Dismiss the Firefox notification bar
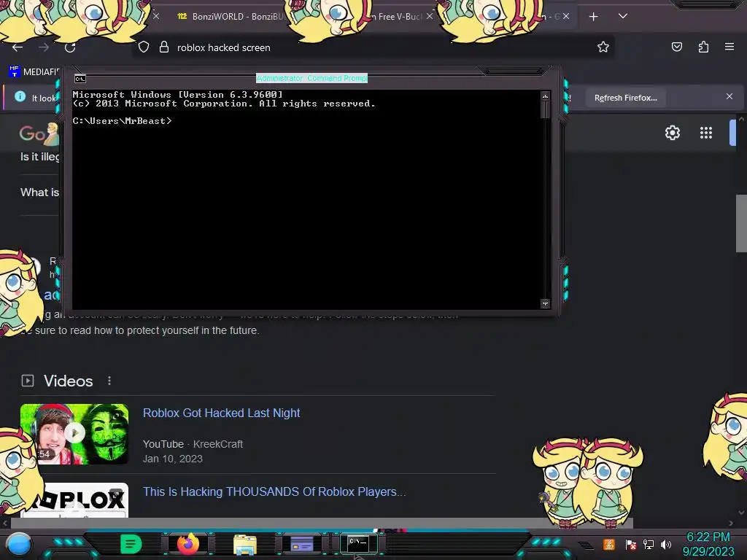 pos(729,97)
